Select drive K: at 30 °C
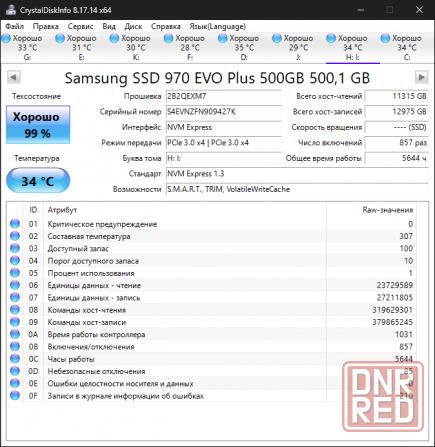This screenshot has height=447, width=435. (x=136, y=48)
